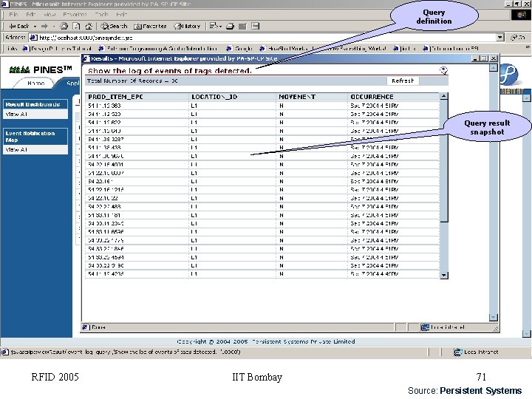
Task: Click the Edit page icon in the main IE toolbar
Action: click(x=242, y=26)
